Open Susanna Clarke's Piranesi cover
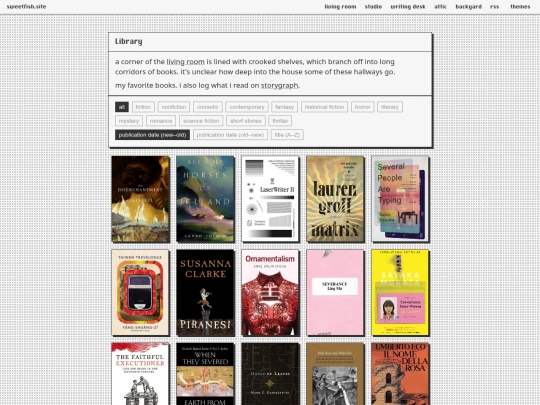This screenshot has width=540, height=405. [205, 292]
